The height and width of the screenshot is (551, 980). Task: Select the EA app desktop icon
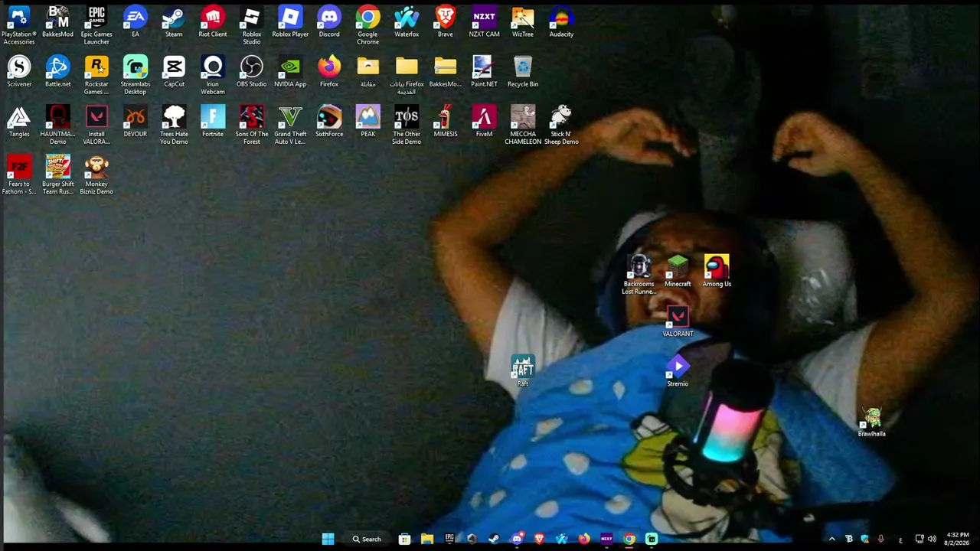(136, 22)
